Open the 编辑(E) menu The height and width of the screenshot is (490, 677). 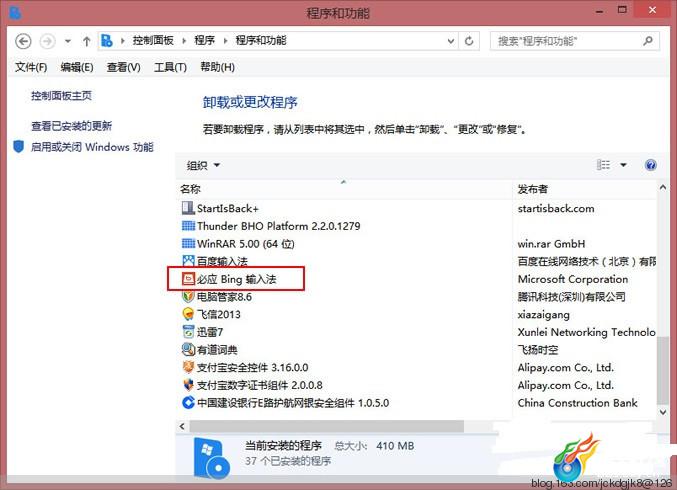(77, 67)
